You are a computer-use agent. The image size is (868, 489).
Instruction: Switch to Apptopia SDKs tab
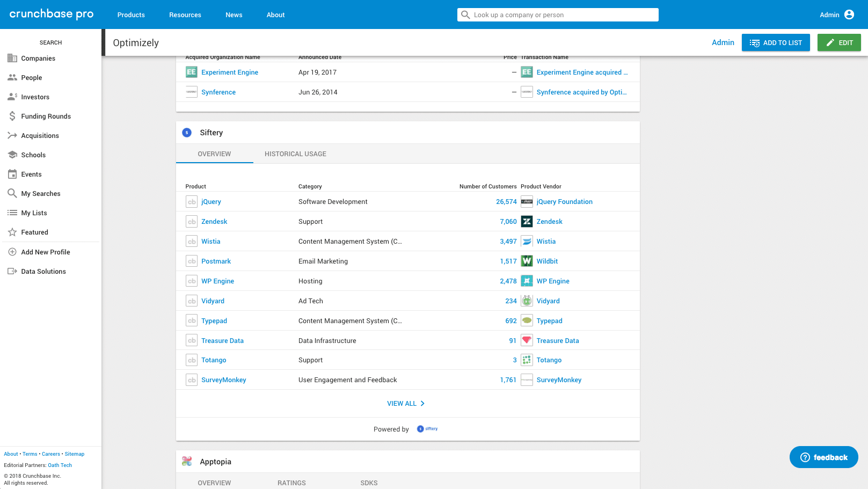(369, 483)
